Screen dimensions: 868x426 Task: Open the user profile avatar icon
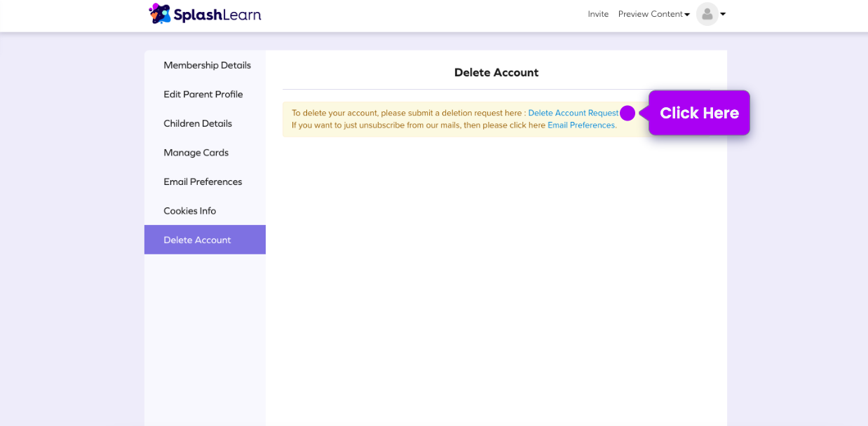coord(707,14)
